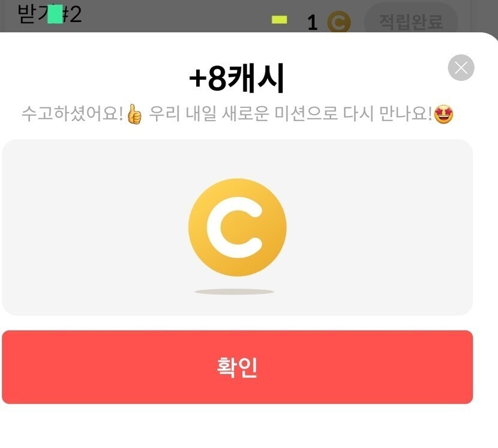Tap the 받기 #2 label

coord(50,14)
